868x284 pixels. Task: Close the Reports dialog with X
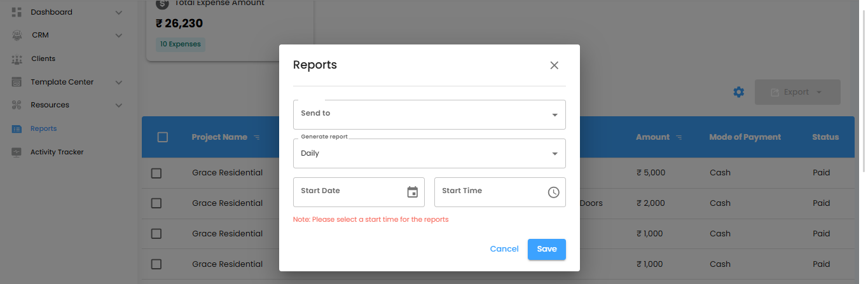coord(554,65)
